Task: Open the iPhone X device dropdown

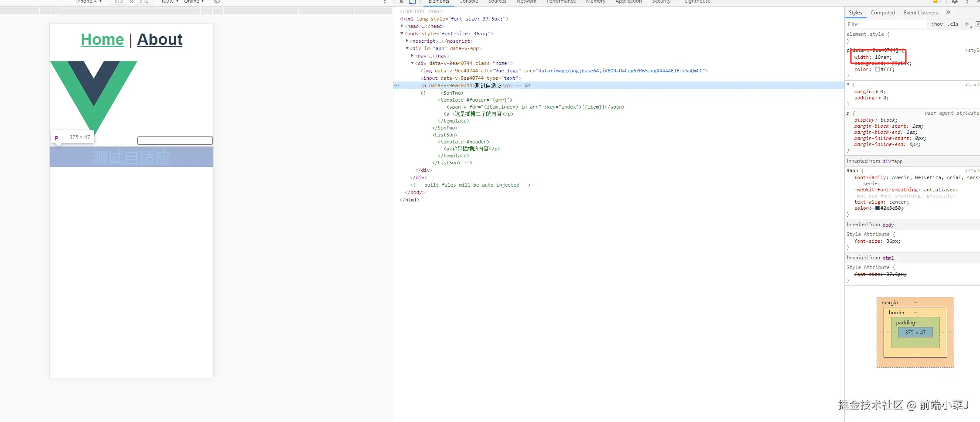Action: pyautogui.click(x=89, y=1)
